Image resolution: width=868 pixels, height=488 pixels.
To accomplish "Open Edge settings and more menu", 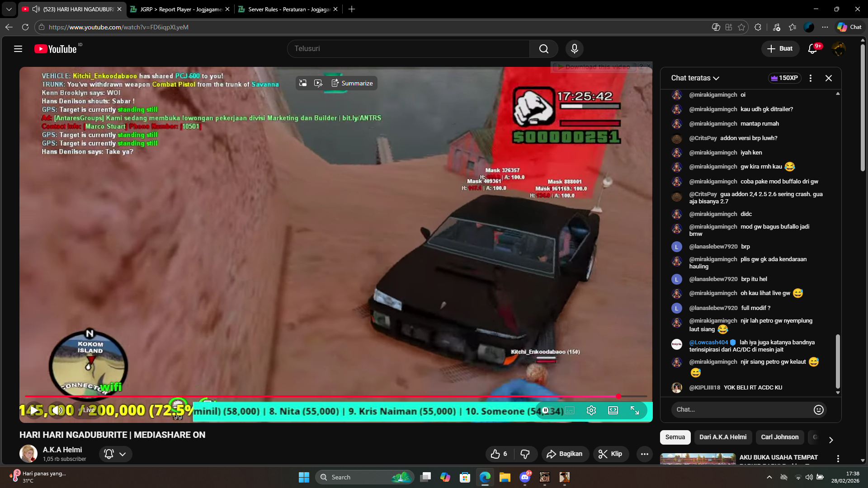I will (825, 27).
